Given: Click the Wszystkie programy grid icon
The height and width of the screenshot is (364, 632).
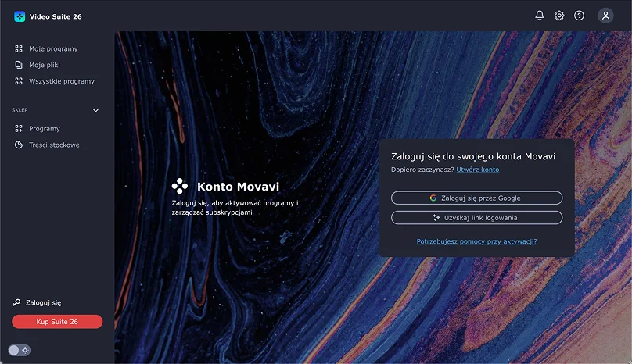Looking at the screenshot, I should 19,81.
